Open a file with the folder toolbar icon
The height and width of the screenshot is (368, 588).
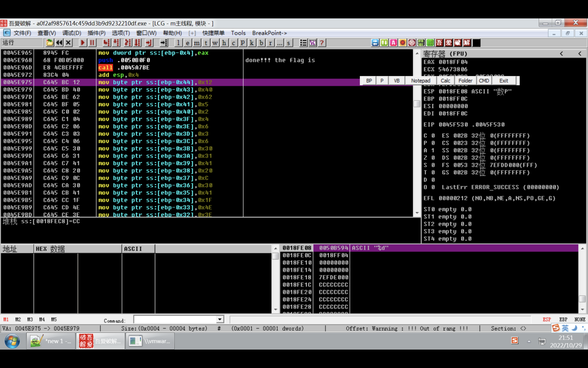pos(50,43)
